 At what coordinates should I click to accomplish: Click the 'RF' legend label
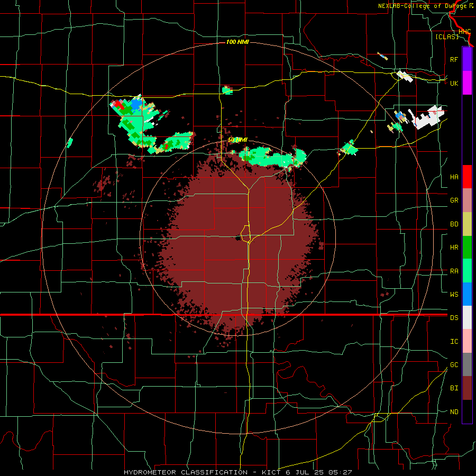coord(454,59)
